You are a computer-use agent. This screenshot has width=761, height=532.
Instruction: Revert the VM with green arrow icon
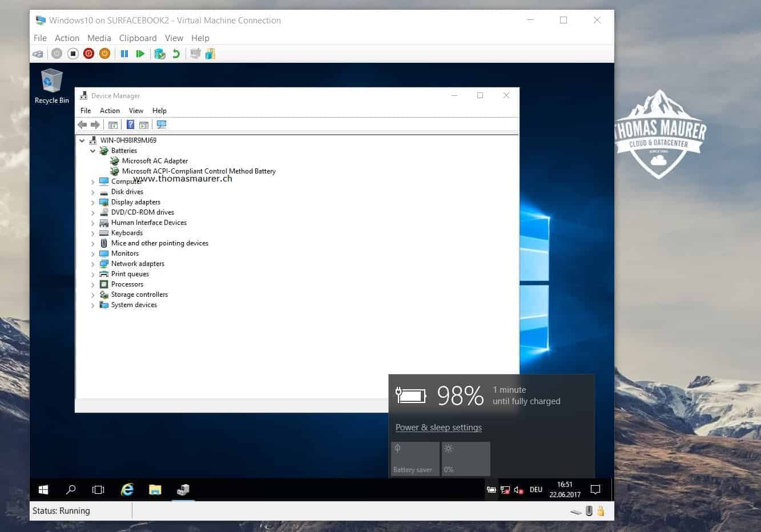click(176, 54)
